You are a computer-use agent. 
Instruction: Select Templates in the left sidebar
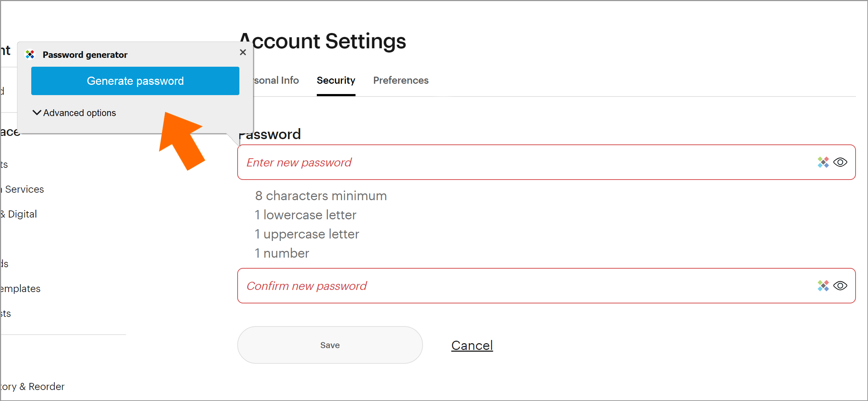point(20,289)
